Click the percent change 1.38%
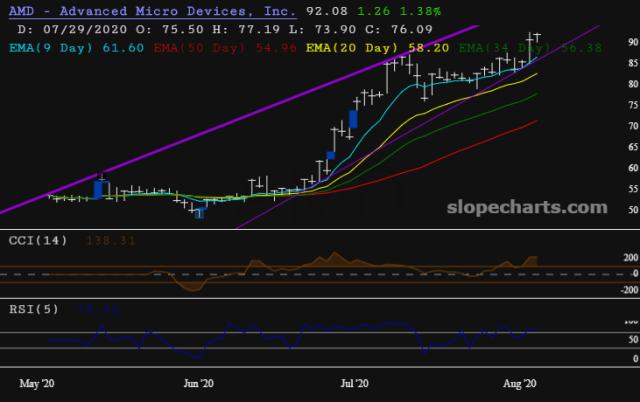Screen dimensions: 640x402 pos(420,11)
